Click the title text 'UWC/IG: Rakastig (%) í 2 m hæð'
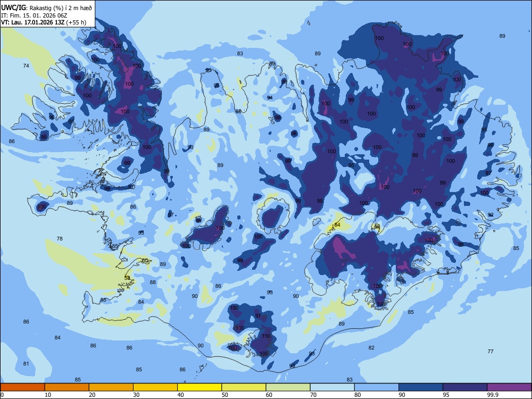The width and height of the screenshot is (532, 399). (x=46, y=7)
